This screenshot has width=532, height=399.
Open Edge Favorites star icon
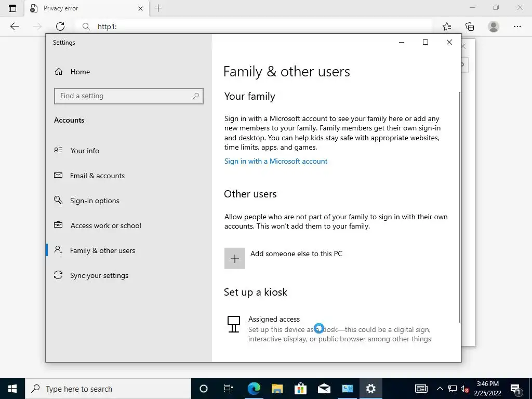tap(447, 26)
